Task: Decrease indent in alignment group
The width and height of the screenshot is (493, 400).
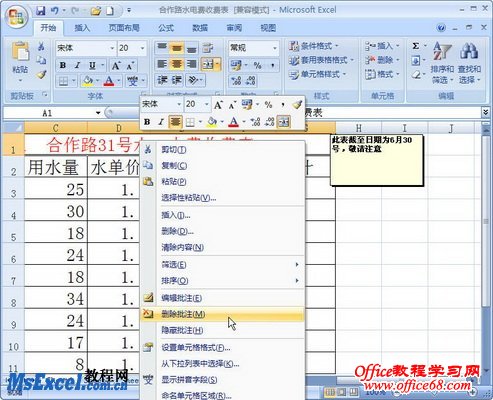Action: (162, 80)
